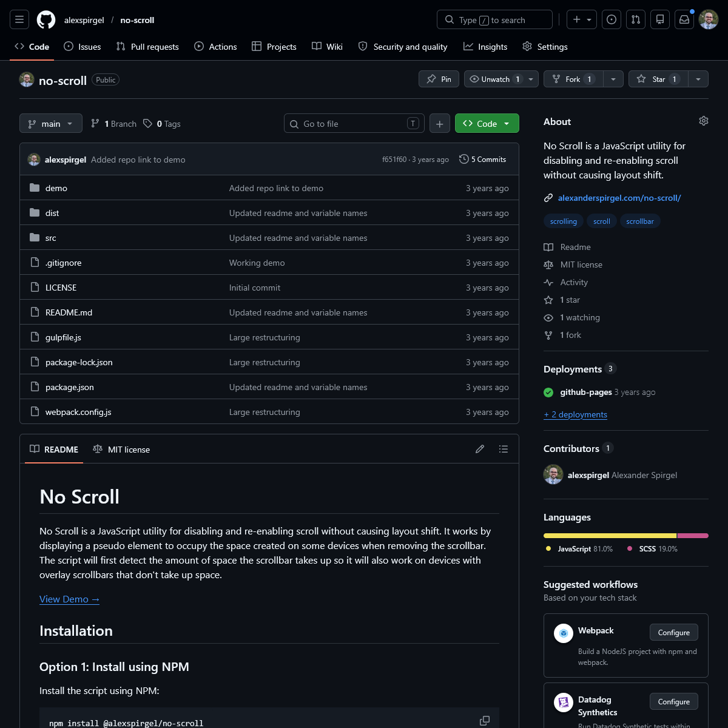Open Security and quality tab
This screenshot has width=728, height=728.
(x=403, y=47)
